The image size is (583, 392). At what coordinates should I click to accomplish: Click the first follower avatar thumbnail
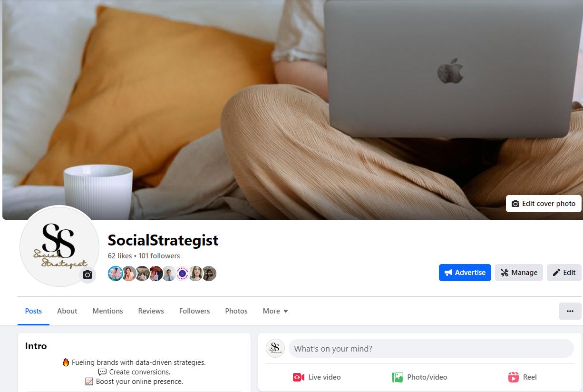point(115,274)
